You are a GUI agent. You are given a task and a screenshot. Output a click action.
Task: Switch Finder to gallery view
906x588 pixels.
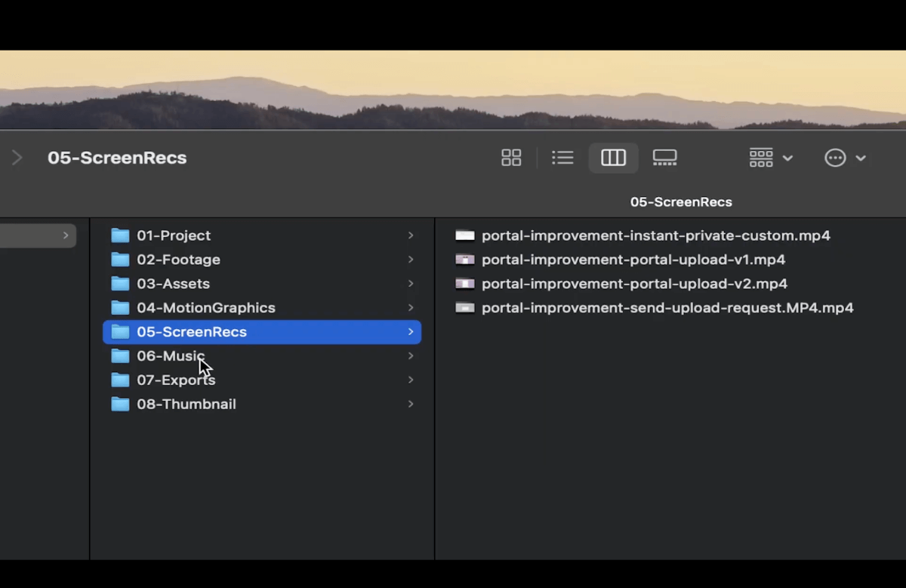click(x=664, y=158)
